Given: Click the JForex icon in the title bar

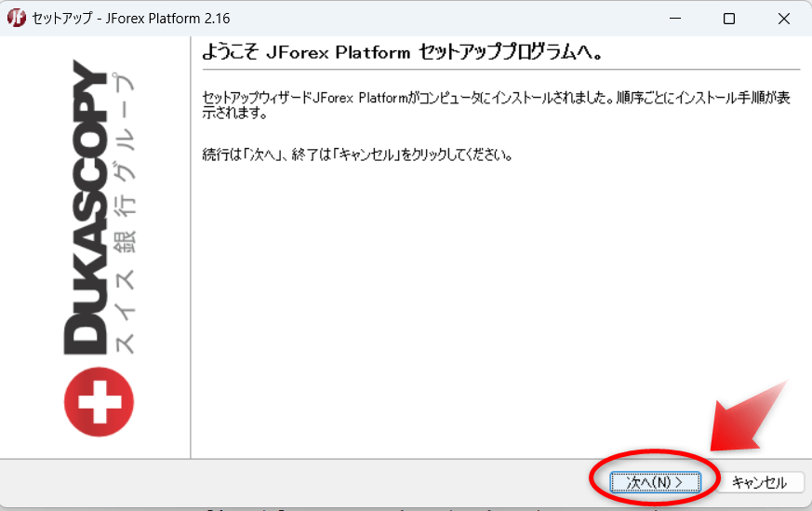Looking at the screenshot, I should coord(16,18).
